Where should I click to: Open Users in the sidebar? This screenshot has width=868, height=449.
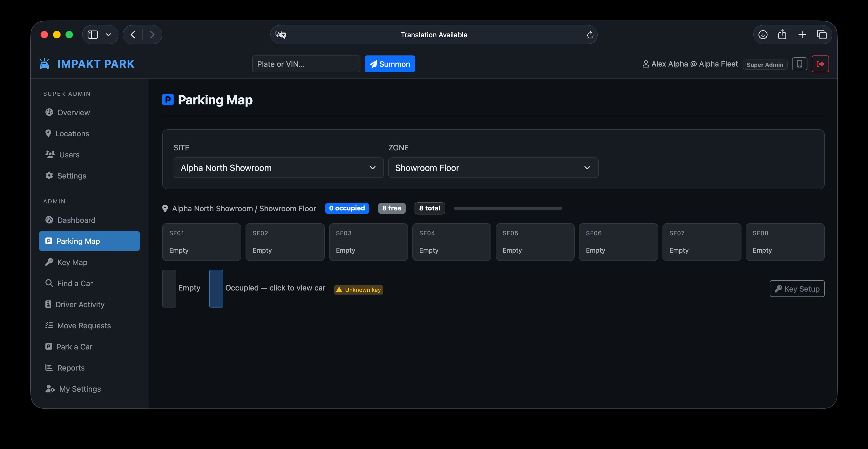(x=89, y=154)
